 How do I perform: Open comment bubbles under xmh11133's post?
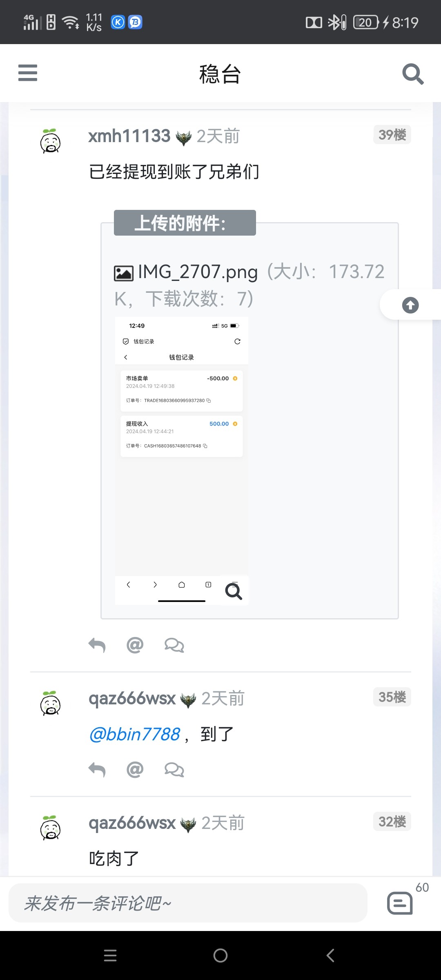[x=174, y=645]
